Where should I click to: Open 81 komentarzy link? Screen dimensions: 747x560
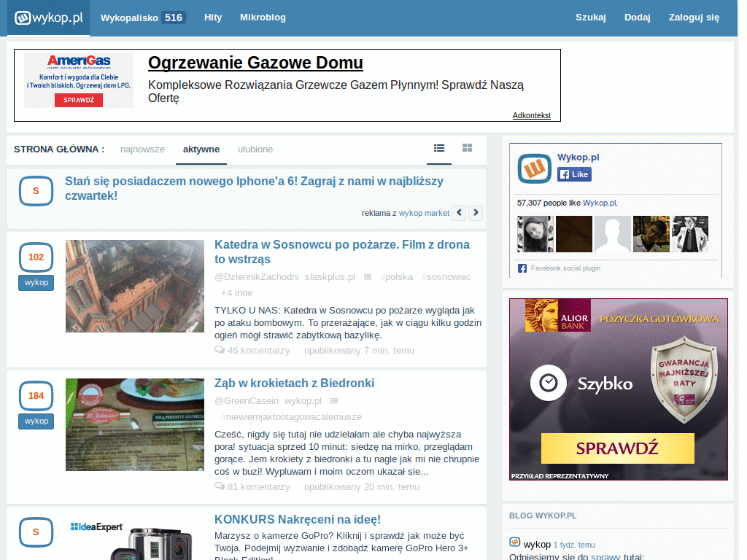click(259, 486)
